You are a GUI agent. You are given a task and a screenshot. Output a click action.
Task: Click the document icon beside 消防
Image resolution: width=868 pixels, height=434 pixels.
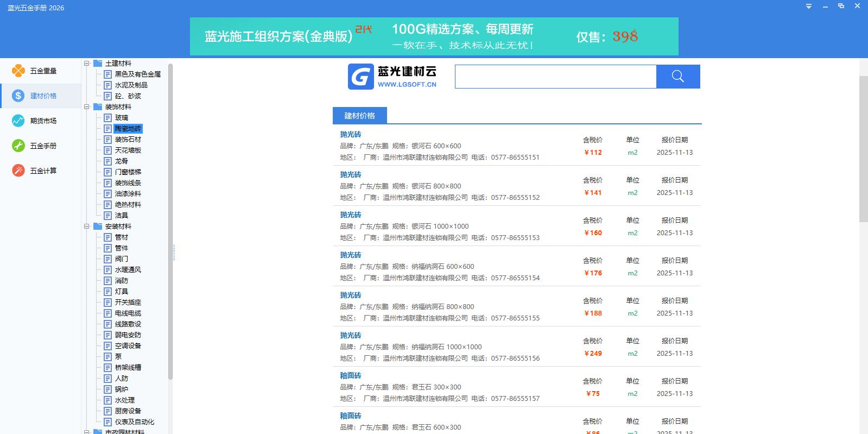pyautogui.click(x=107, y=281)
